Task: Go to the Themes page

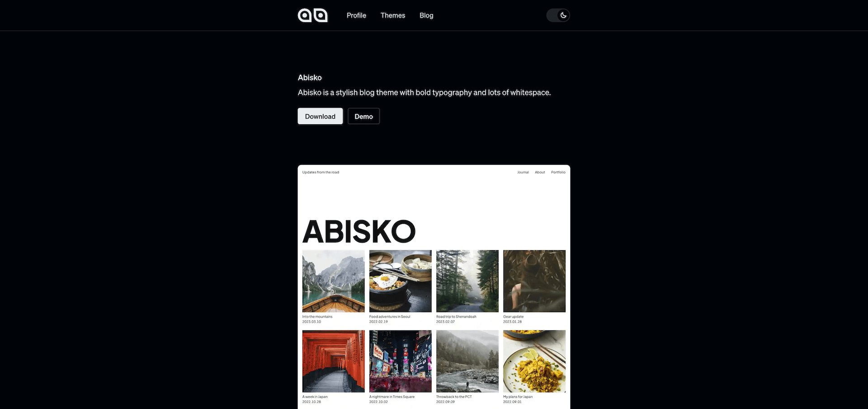Action: [393, 15]
